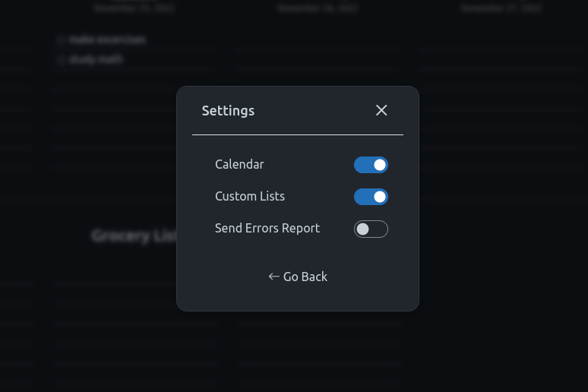Click the blurred Grocery List heading
This screenshot has width=588, height=392.
pos(134,236)
